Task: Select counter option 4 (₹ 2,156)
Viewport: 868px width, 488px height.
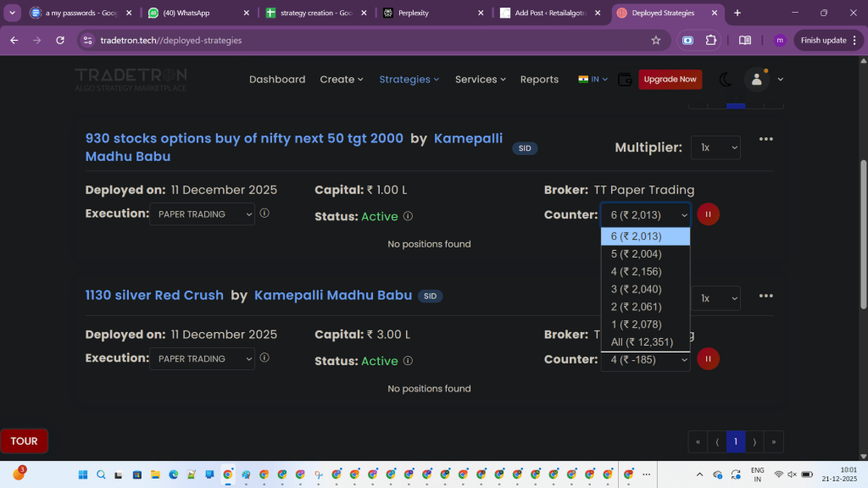Action: [636, 272]
